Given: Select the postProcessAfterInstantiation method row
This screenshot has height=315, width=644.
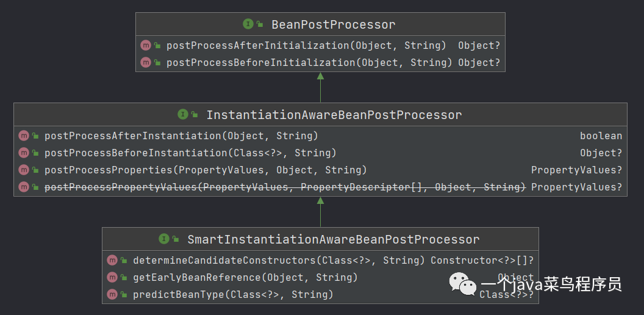Looking at the screenshot, I should (320, 136).
